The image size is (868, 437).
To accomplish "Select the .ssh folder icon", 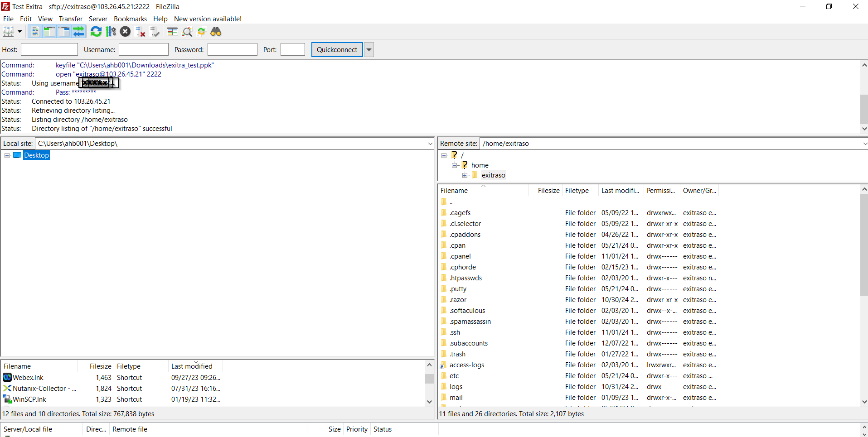I will pos(444,332).
